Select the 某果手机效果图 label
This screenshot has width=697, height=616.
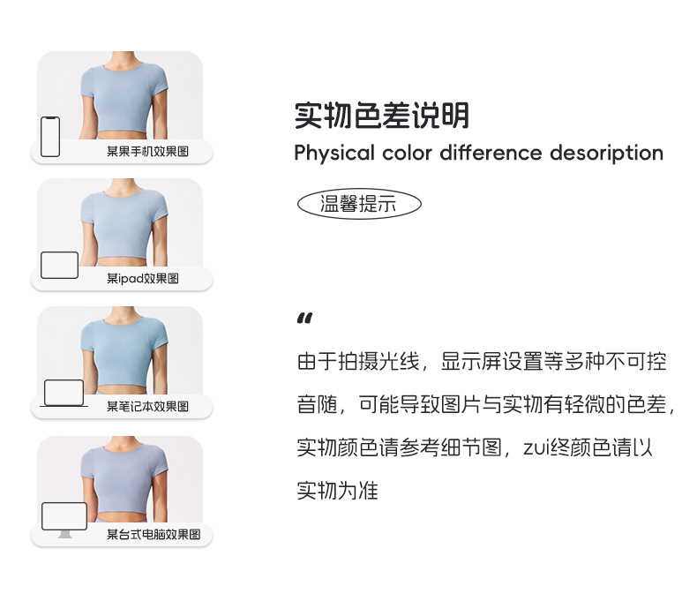point(147,151)
